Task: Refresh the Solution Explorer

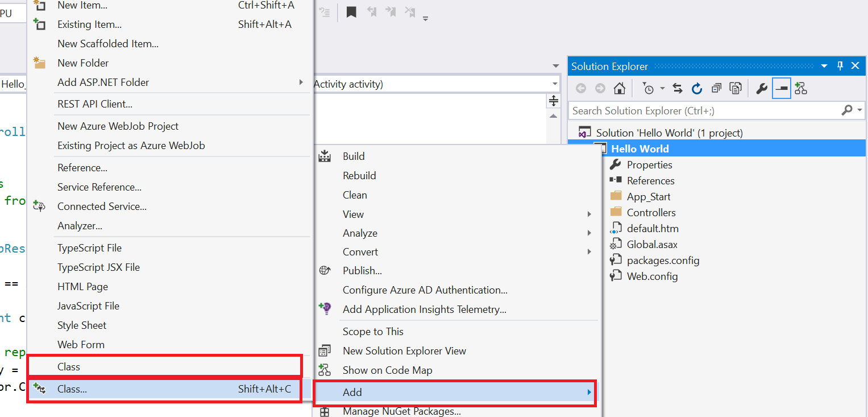Action: (697, 89)
